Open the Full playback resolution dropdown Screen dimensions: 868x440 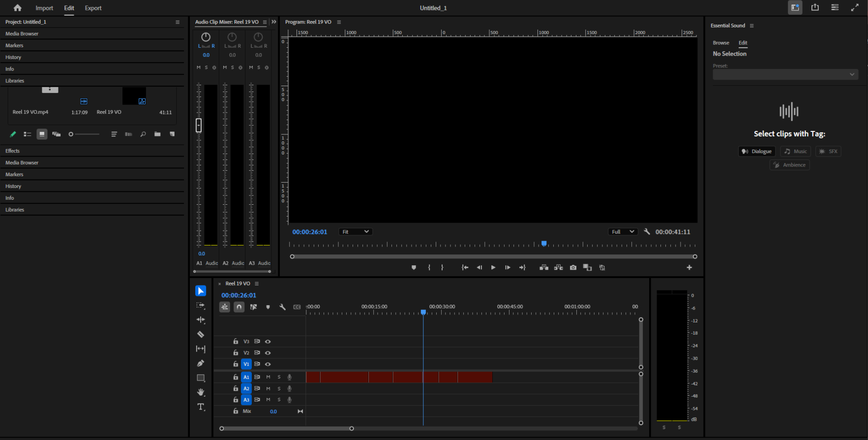click(x=623, y=232)
